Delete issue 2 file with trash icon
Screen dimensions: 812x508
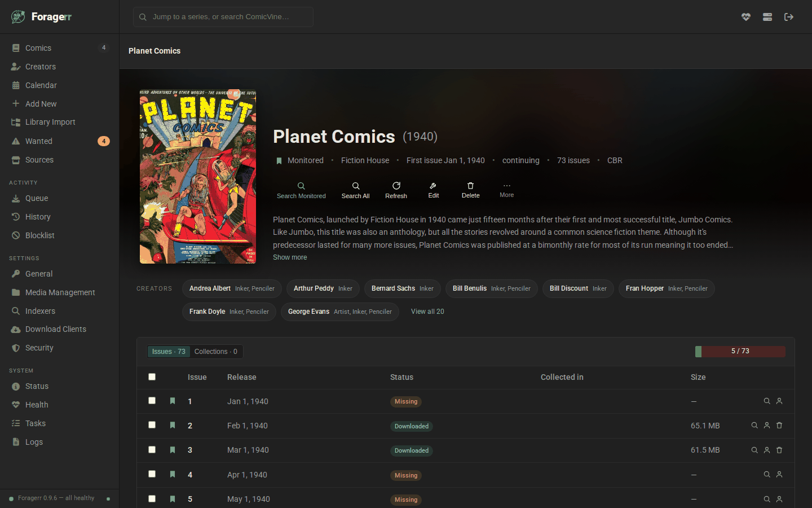tap(779, 426)
